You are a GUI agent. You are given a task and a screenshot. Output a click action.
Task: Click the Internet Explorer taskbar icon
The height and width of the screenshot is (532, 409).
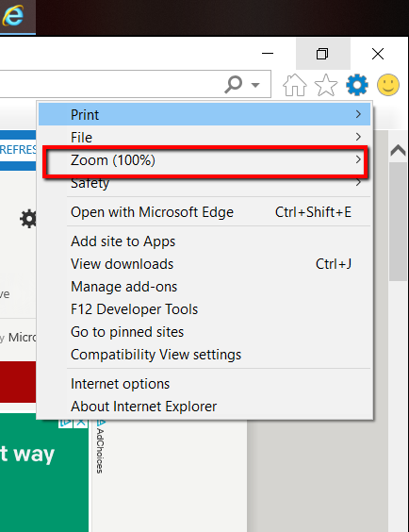(13, 16)
